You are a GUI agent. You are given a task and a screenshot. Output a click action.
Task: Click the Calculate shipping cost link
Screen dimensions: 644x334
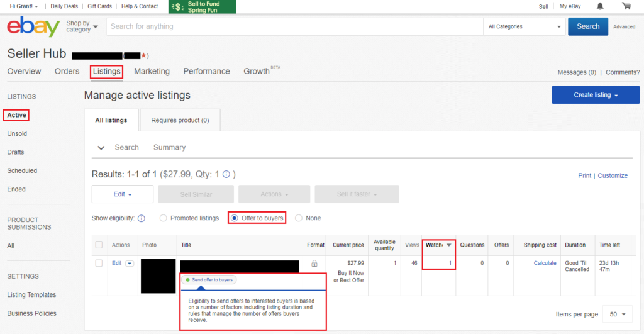click(545, 263)
